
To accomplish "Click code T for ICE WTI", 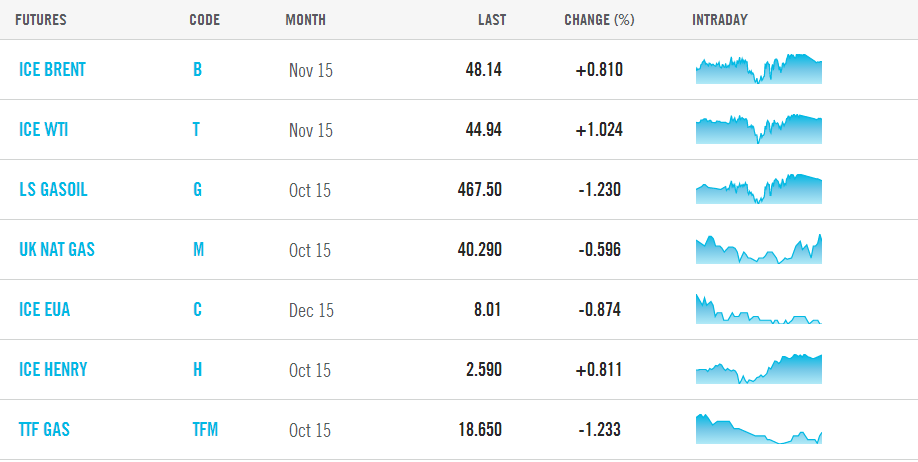I will click(197, 130).
